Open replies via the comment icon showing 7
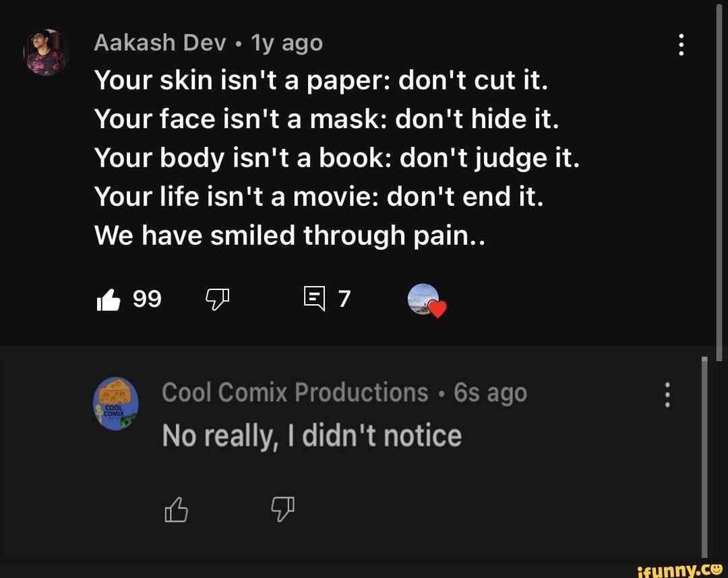Viewport: 728px width, 578px height. pyautogui.click(x=313, y=299)
